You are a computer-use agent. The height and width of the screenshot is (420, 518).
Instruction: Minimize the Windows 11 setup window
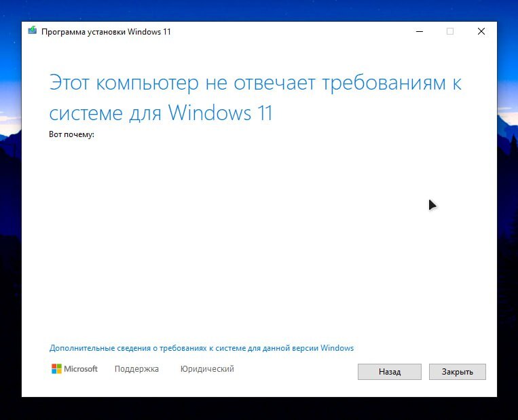[420, 31]
